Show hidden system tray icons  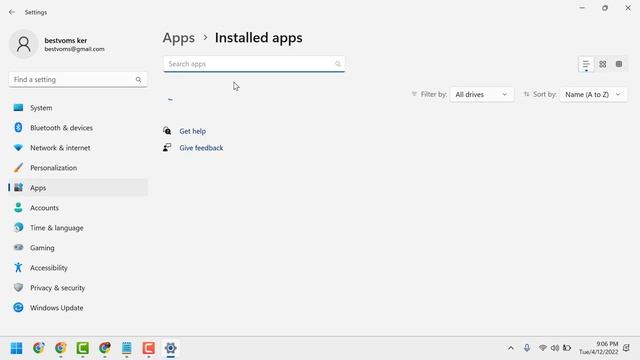511,348
